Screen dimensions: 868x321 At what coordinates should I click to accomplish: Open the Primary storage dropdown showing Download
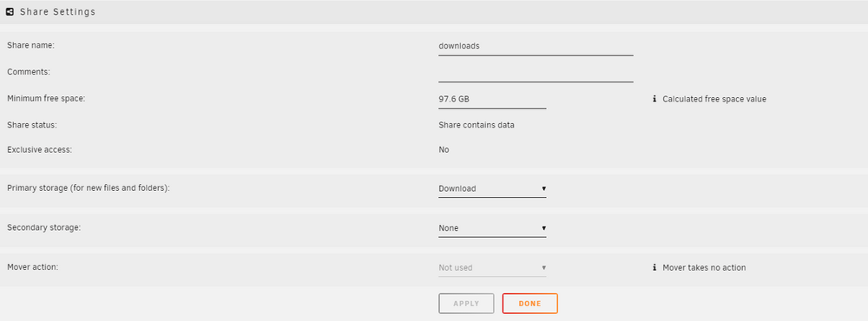click(492, 189)
